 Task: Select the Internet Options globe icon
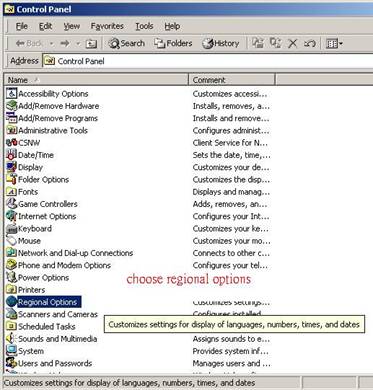[x=12, y=216]
